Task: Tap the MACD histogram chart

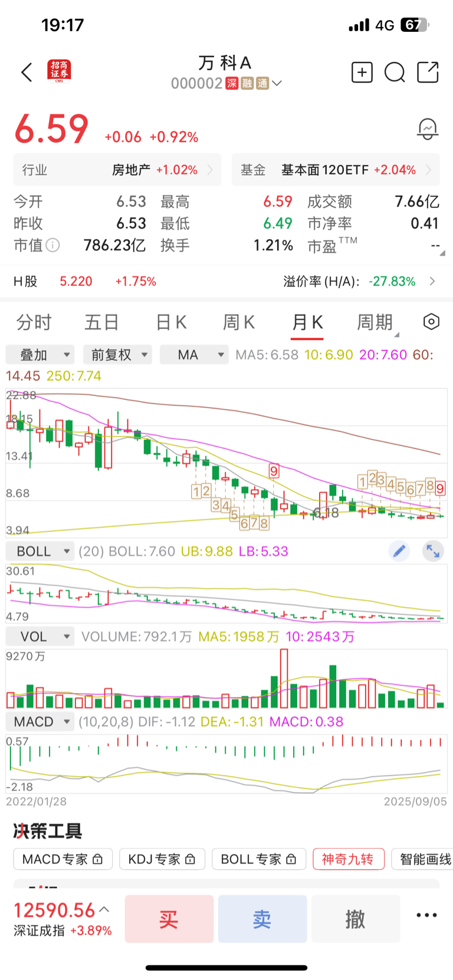Action: coord(226,764)
